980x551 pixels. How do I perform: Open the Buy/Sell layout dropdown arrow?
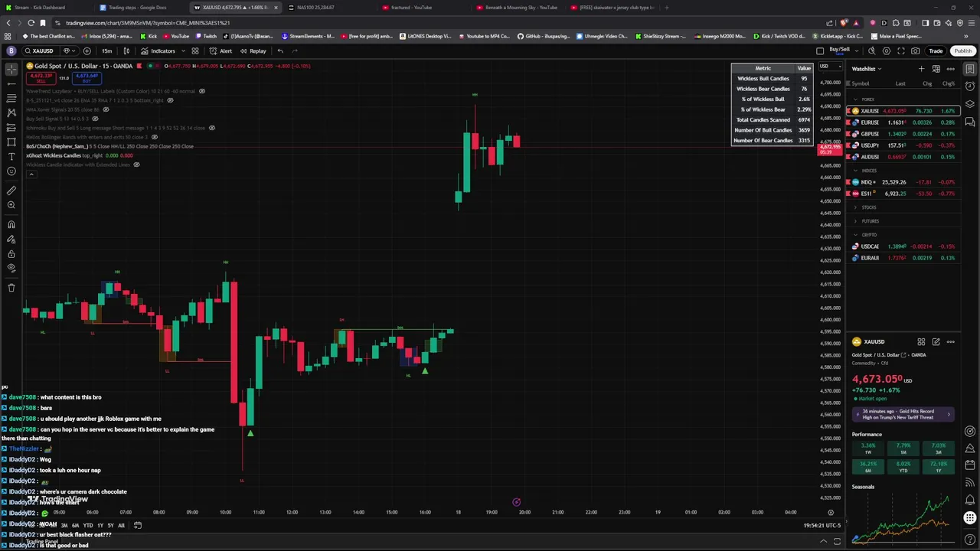(x=856, y=51)
